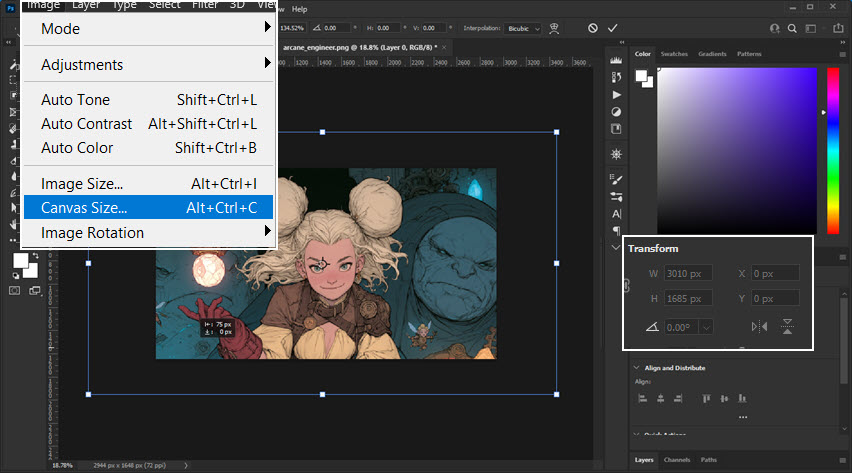Open the History panel icon

coord(616,77)
